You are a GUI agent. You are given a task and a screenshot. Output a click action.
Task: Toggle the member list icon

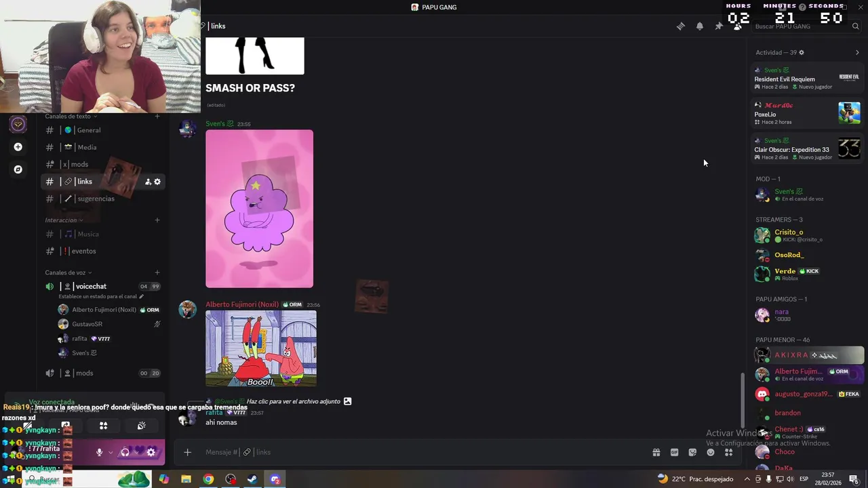(737, 26)
